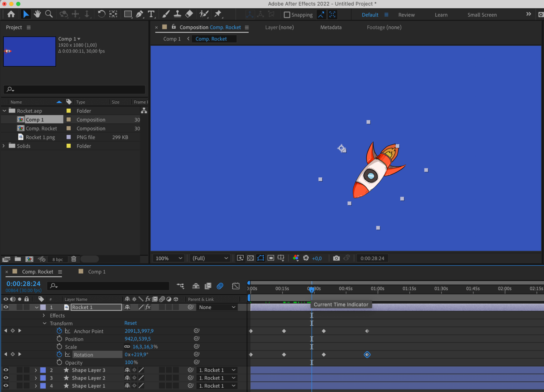Toggle transparency grid in viewer
This screenshot has height=392, width=544.
[x=250, y=258]
